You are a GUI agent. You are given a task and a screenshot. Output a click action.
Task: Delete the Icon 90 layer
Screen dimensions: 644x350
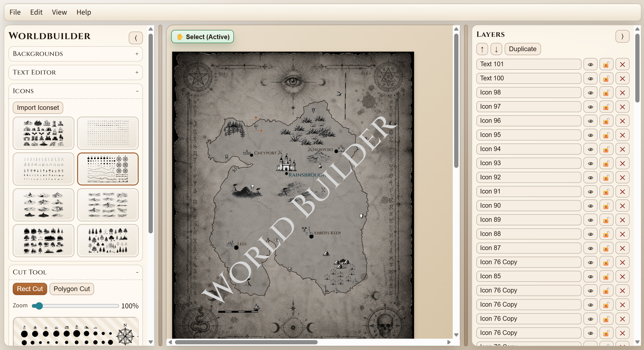pyautogui.click(x=622, y=206)
